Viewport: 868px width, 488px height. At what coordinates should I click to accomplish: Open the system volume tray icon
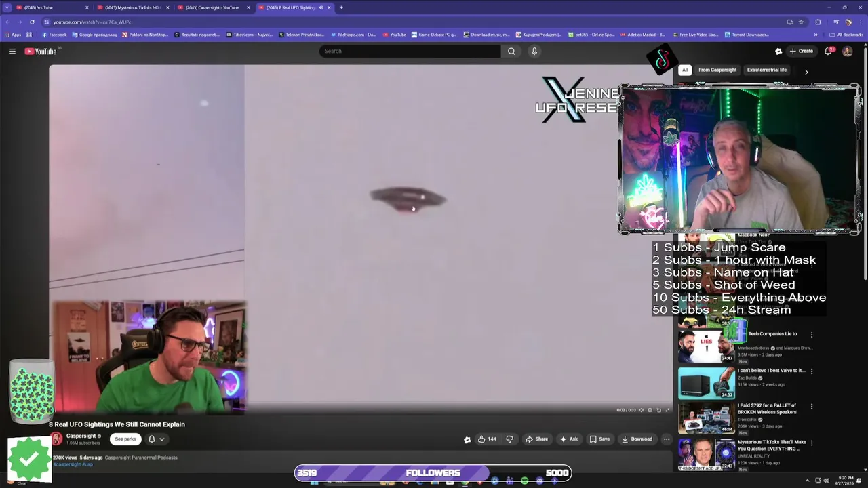point(827,481)
